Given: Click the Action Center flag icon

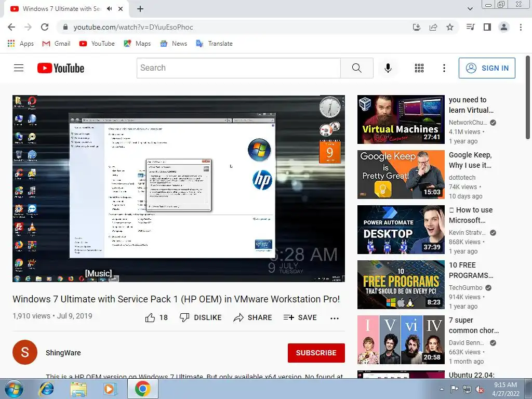Looking at the screenshot, I should click(x=454, y=389).
